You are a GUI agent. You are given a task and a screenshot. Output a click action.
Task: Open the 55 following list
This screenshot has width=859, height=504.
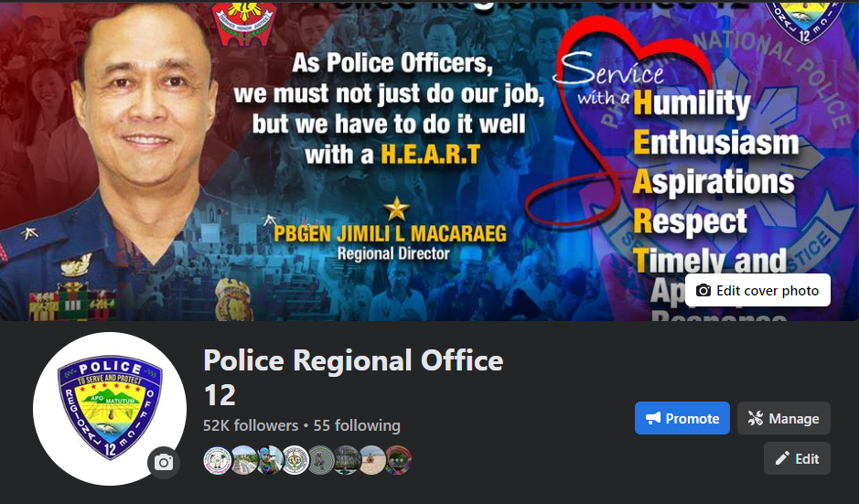pyautogui.click(x=357, y=425)
